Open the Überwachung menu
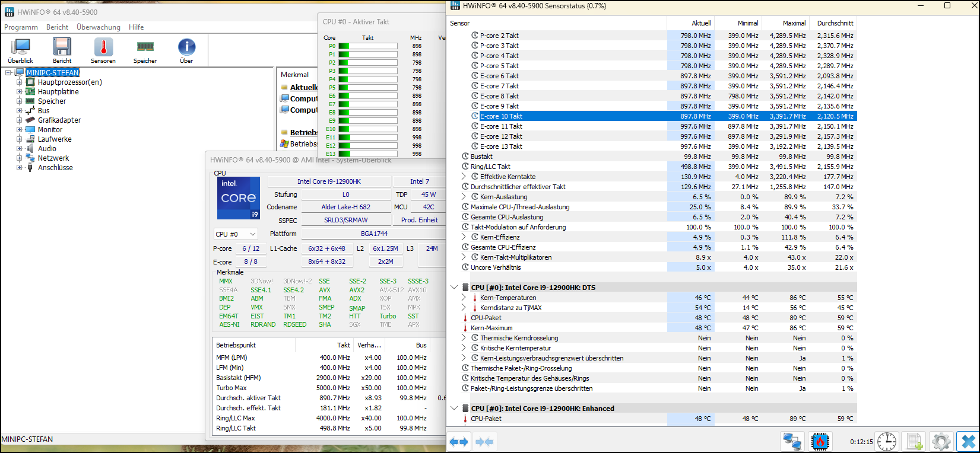The image size is (980, 453). click(99, 27)
